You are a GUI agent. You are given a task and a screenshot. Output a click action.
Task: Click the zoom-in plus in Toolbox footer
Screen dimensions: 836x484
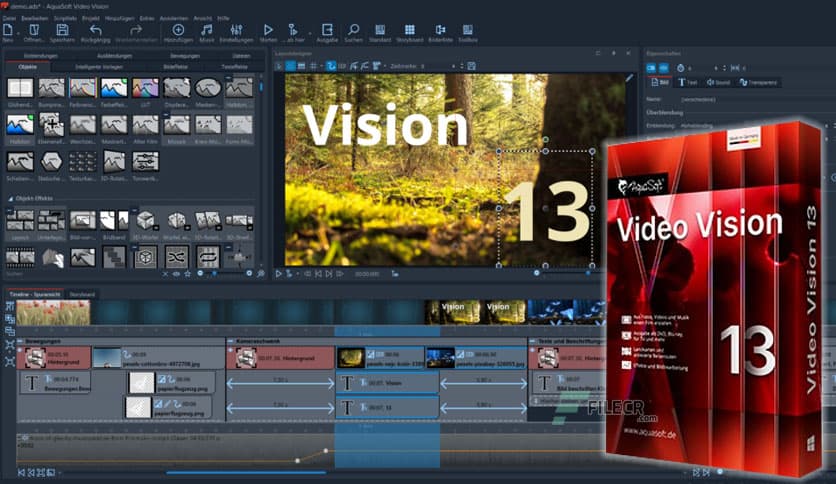click(x=249, y=273)
